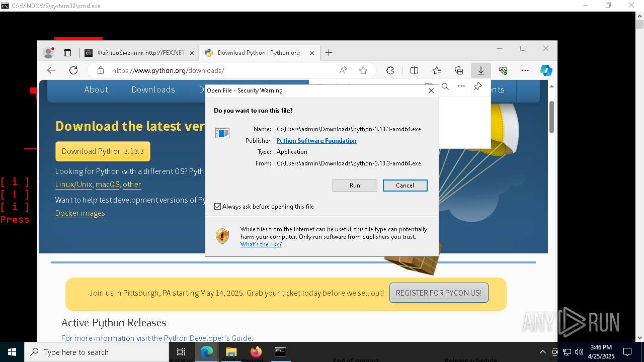Open the Collections icon
Screen dimensions: 644x362
(459, 70)
